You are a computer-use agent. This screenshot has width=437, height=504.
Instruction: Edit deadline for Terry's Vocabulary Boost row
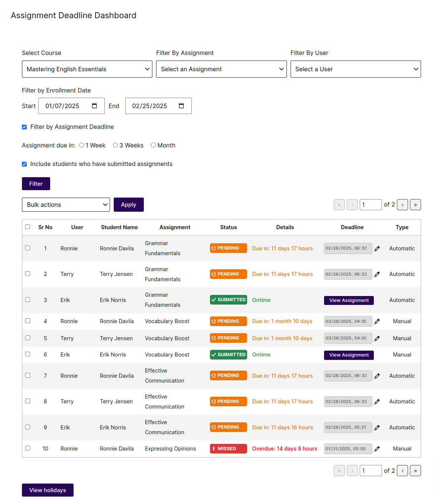coord(377,338)
